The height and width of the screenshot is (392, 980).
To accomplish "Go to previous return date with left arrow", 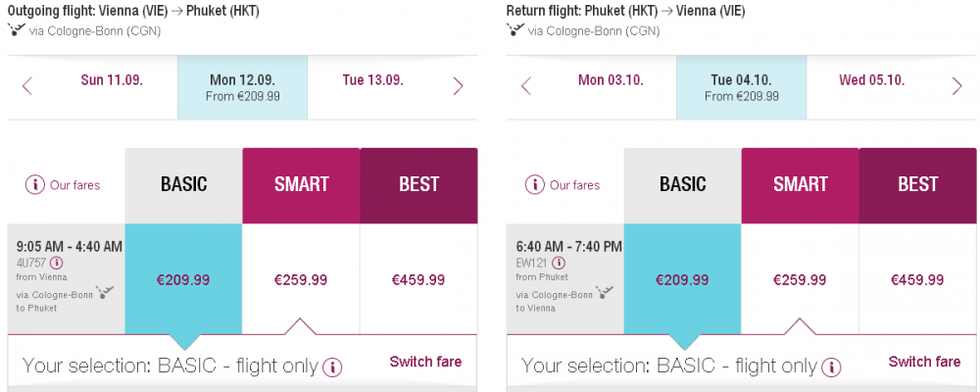I will coord(525,86).
